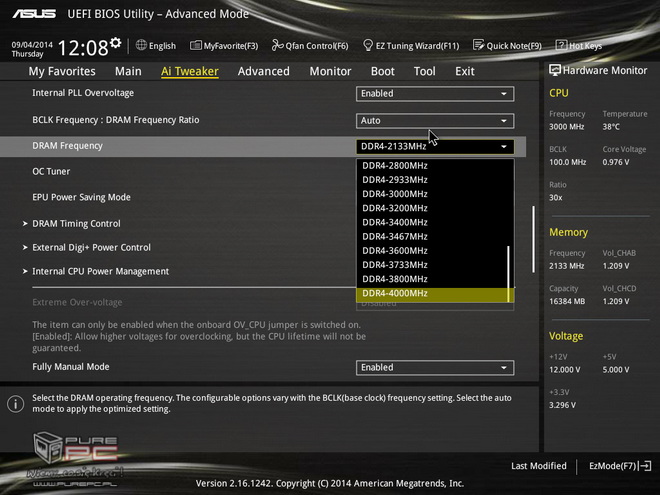Viewport: 660px width, 495px height.
Task: Click the info icon beside help text
Action: (x=16, y=404)
